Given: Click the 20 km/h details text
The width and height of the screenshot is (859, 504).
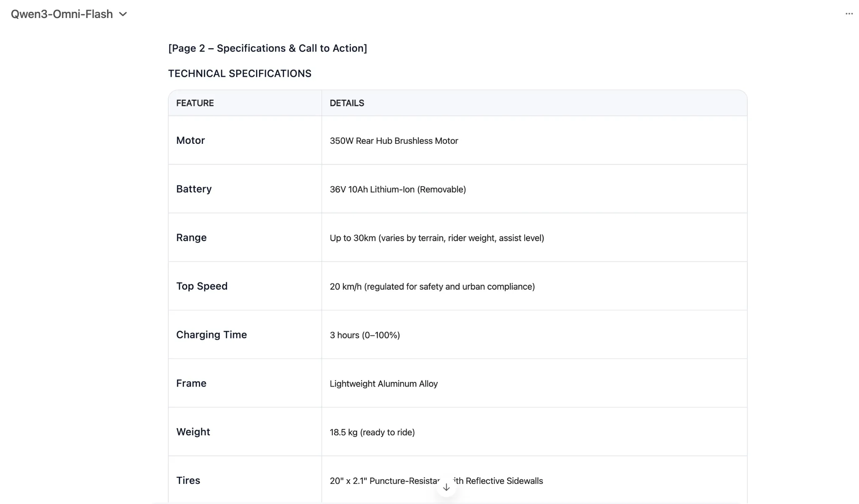Looking at the screenshot, I should 432,287.
